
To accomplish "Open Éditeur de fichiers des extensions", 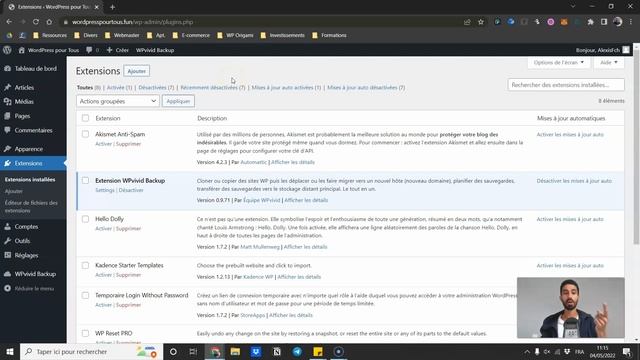I will point(31,207).
